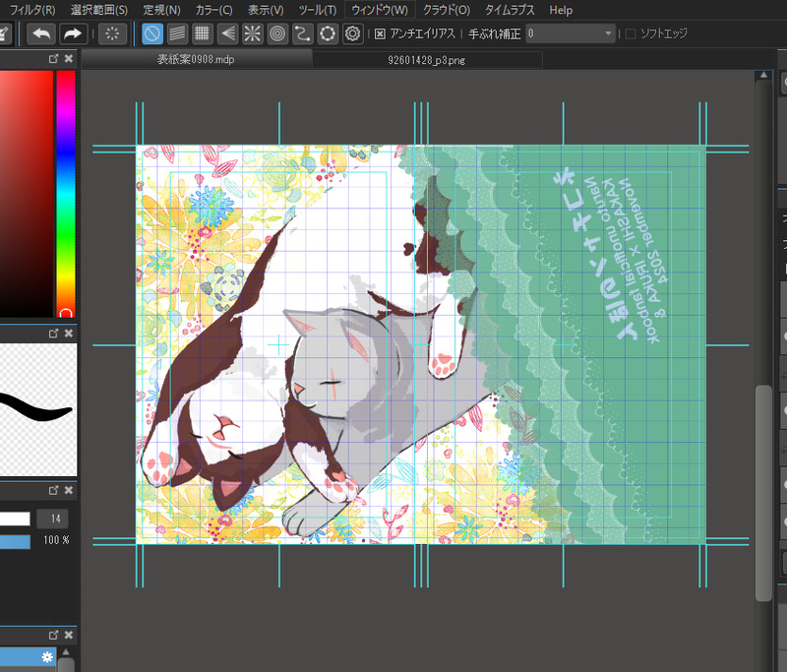Screen dimensions: 787x672
Task: Click the Redo arrow button
Action: 73,34
